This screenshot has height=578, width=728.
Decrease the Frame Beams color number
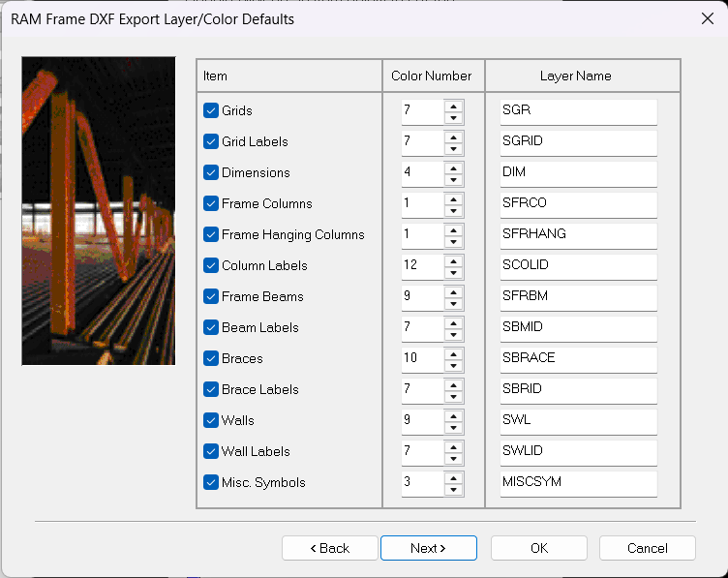tap(453, 304)
